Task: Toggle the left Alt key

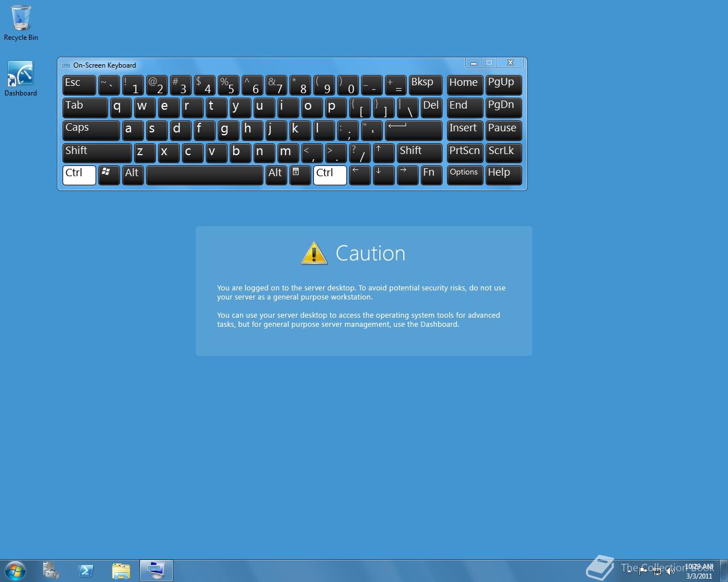Action: click(134, 175)
